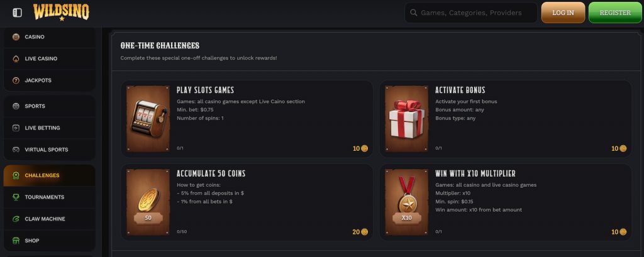Select the Activate Bonus gift box thumbnail
Viewport: 644px width, 257px height.
(x=406, y=119)
